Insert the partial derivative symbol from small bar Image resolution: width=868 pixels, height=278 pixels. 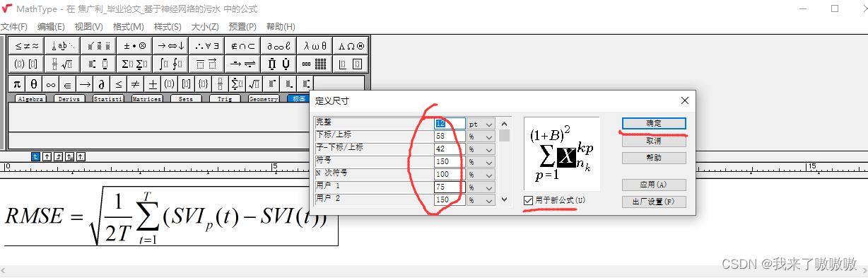[x=102, y=83]
